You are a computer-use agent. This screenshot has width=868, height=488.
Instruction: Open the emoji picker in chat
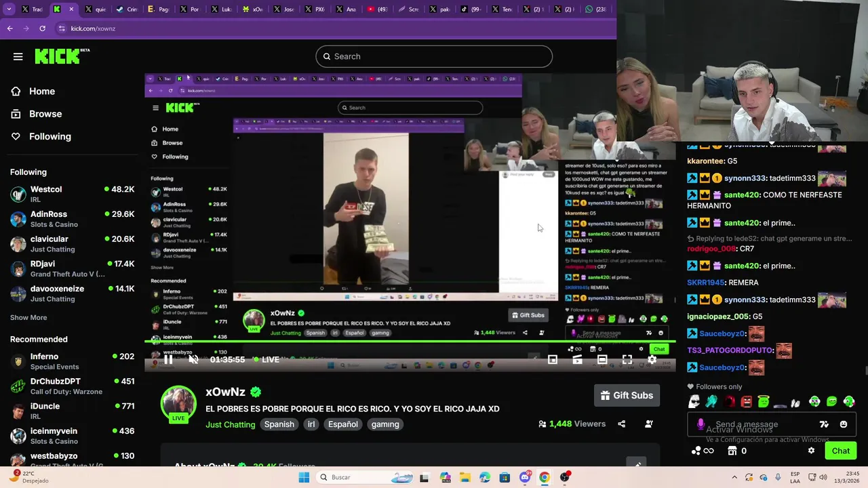click(x=844, y=424)
